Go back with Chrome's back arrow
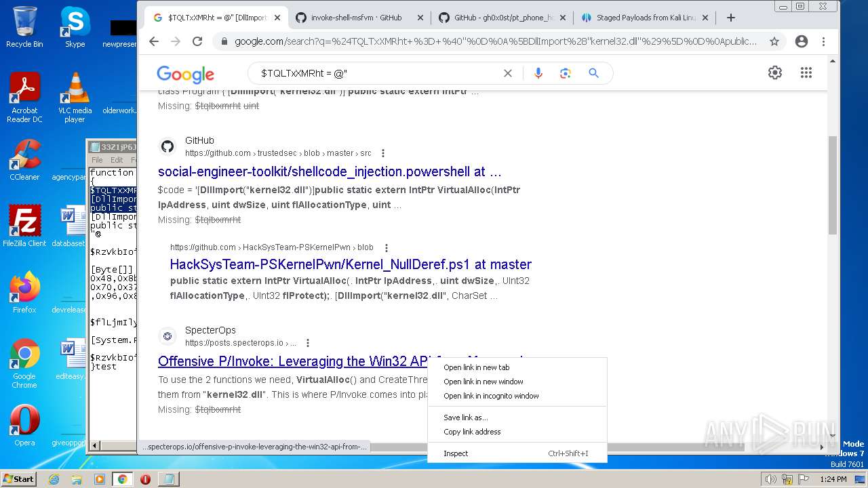The width and height of the screenshot is (868, 488). (154, 41)
